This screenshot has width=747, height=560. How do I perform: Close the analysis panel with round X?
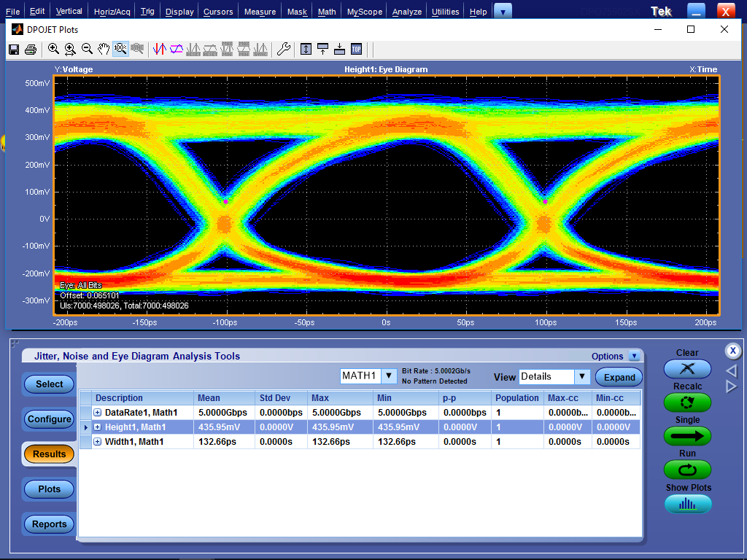pyautogui.click(x=732, y=351)
